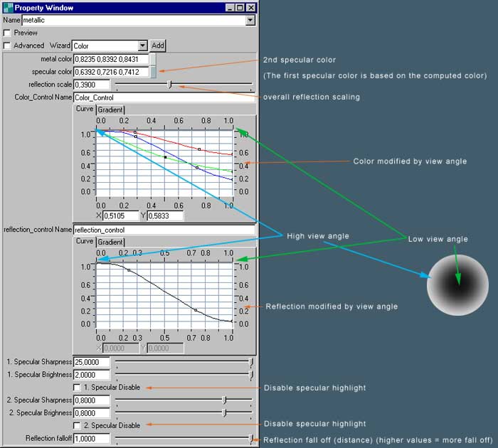The height and width of the screenshot is (448, 498).
Task: Click the 2. Specular Sharpness slider handle
Action: click(224, 400)
